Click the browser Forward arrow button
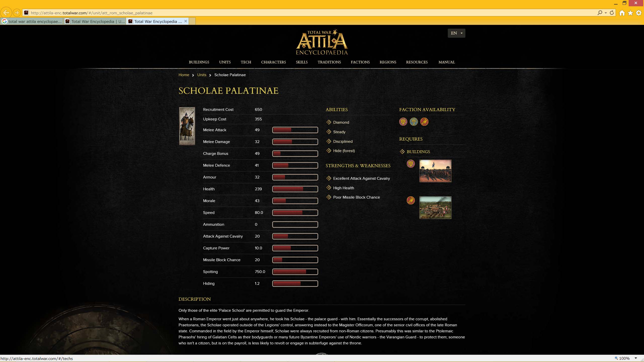This screenshot has width=644, height=362. pyautogui.click(x=17, y=13)
